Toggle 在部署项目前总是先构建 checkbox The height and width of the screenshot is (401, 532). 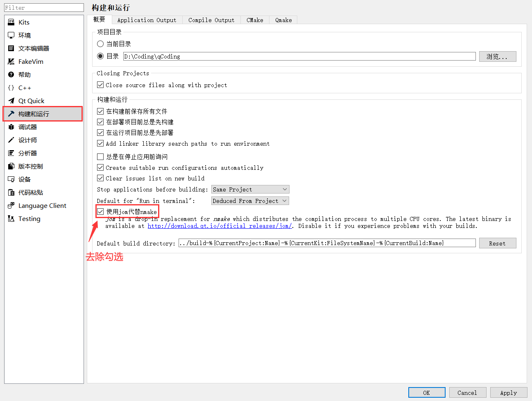(100, 122)
